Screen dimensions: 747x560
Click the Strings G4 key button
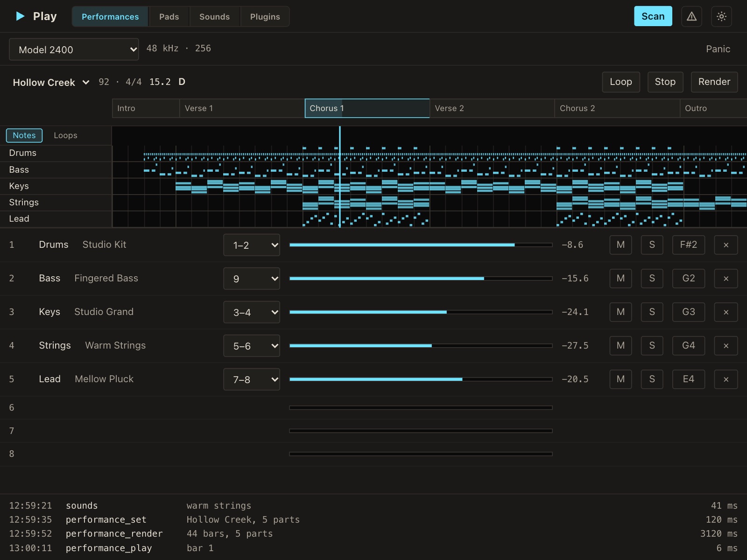[689, 346]
